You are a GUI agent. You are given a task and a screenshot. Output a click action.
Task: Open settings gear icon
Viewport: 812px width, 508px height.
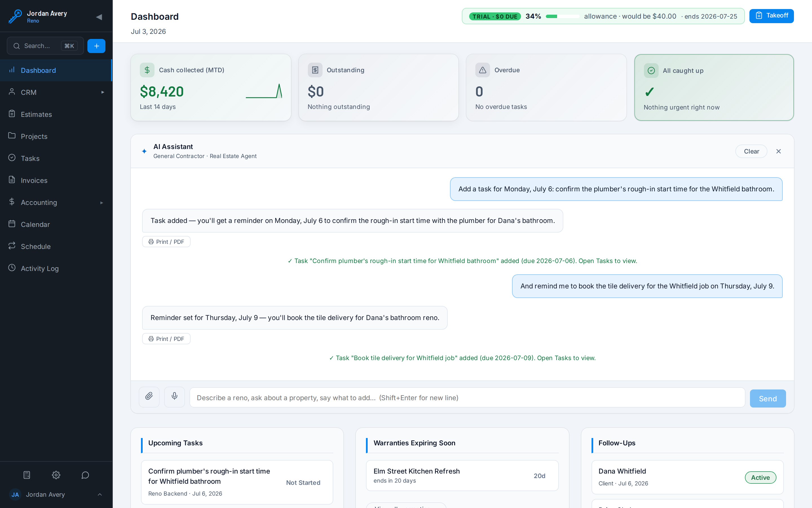pos(56,475)
